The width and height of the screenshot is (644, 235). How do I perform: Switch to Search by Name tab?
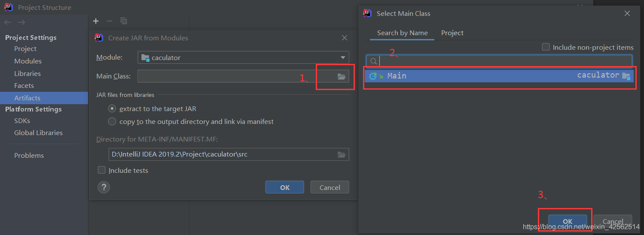402,33
